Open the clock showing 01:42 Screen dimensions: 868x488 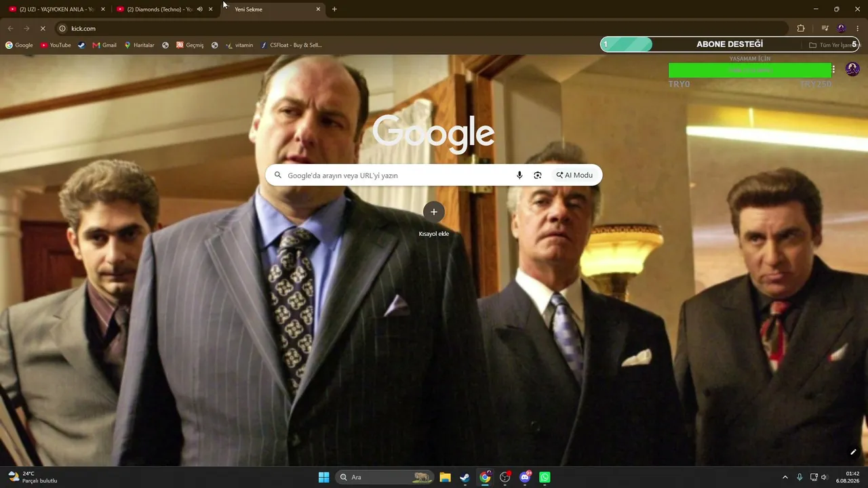[849, 477]
